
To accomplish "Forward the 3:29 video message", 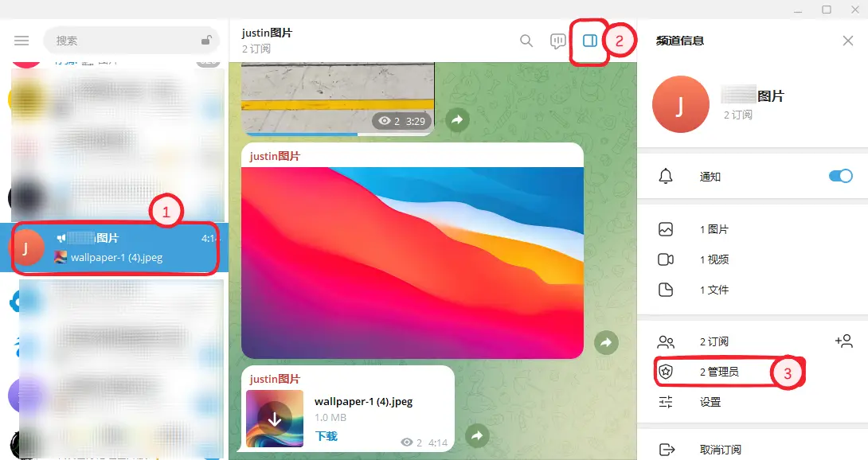I will (457, 119).
